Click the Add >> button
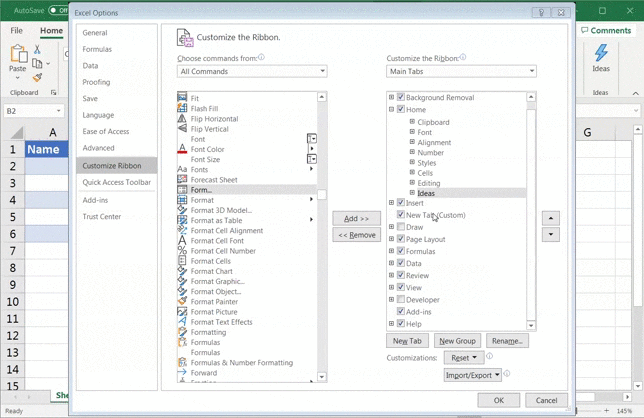The width and height of the screenshot is (644, 418). point(356,218)
